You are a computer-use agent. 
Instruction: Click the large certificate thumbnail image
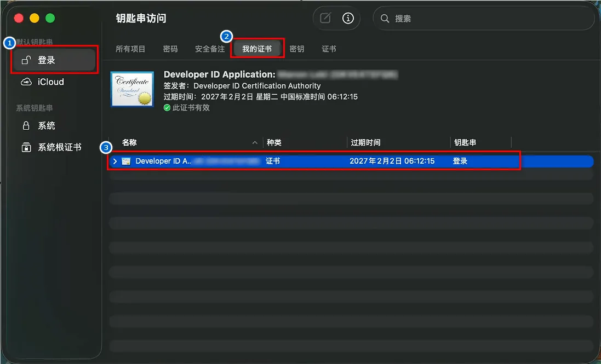[x=132, y=89]
